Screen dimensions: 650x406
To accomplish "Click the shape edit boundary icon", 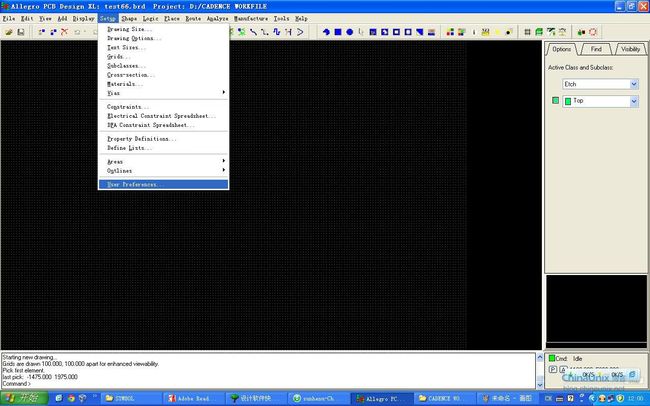I will [x=385, y=32].
